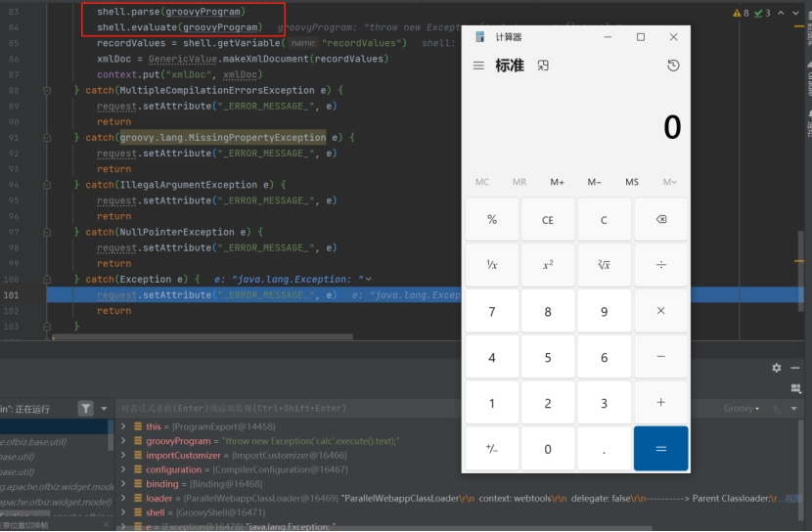Click the divide key in Calculator
812x532 pixels.
point(661,265)
